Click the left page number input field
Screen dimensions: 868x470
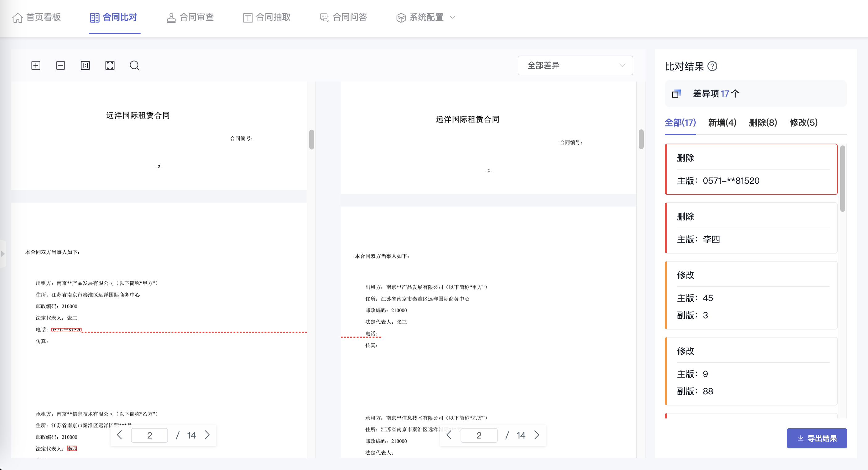149,435
